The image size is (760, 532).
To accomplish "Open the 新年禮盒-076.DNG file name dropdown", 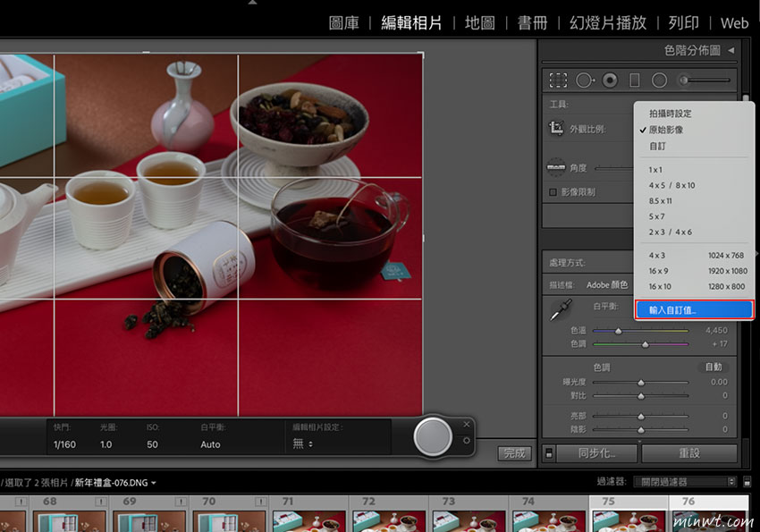I will click(115, 483).
